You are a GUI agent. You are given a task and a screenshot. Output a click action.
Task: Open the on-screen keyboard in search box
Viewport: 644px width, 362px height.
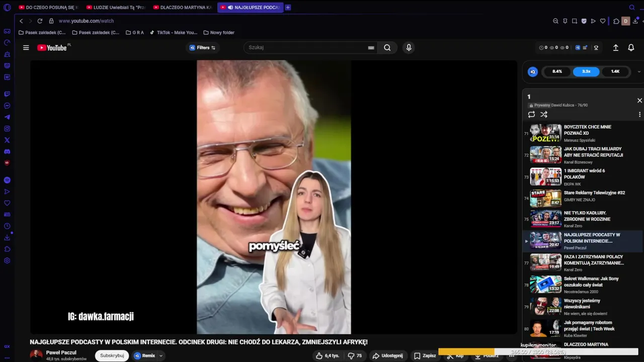point(371,48)
